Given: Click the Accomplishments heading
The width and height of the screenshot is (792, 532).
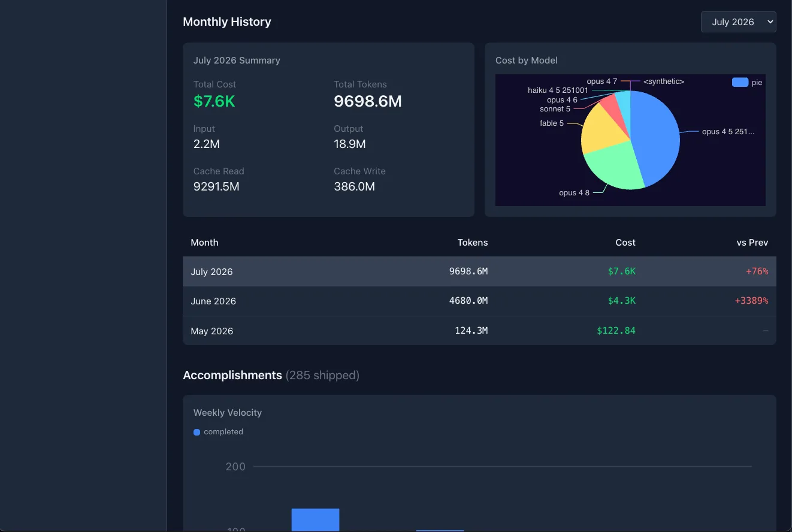Looking at the screenshot, I should point(232,375).
